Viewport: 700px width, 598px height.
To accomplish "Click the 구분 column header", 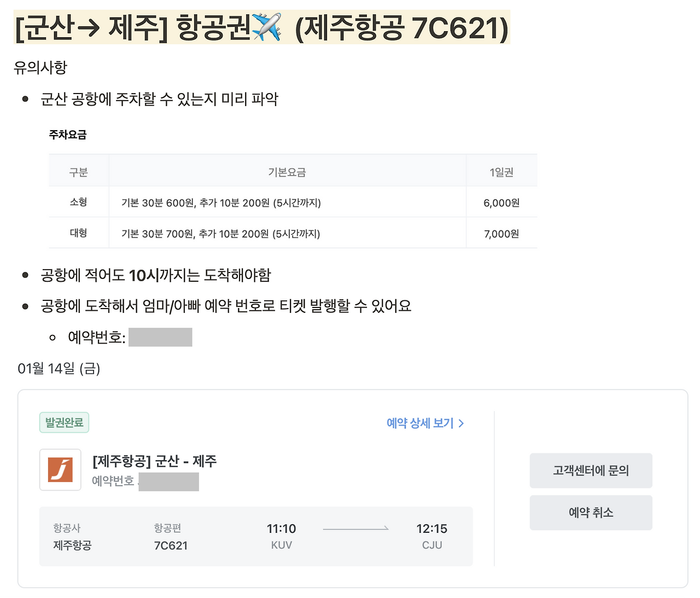I will [78, 172].
